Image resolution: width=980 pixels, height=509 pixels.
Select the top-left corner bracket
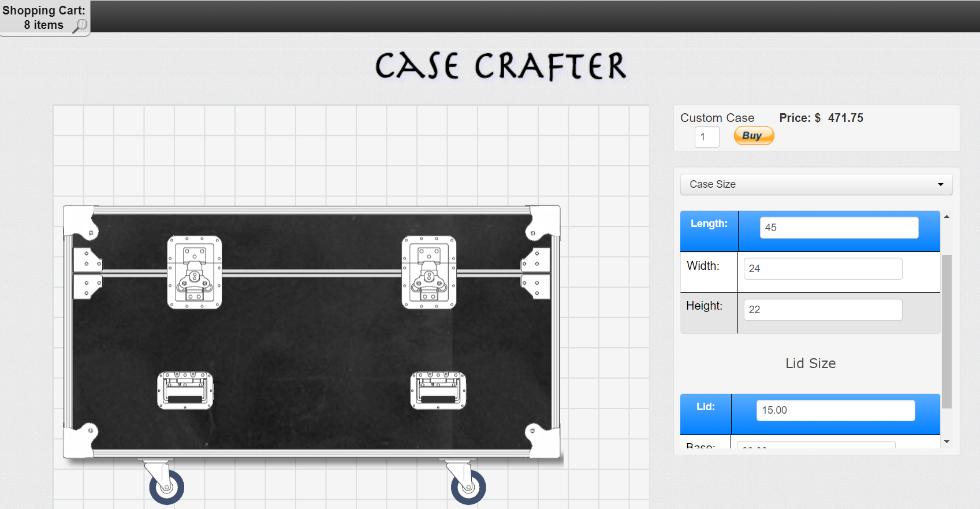click(81, 221)
